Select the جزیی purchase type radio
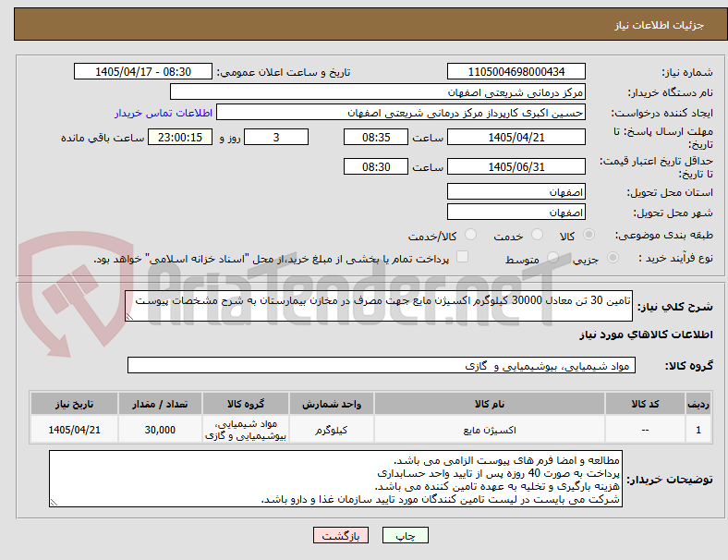 click(x=613, y=257)
